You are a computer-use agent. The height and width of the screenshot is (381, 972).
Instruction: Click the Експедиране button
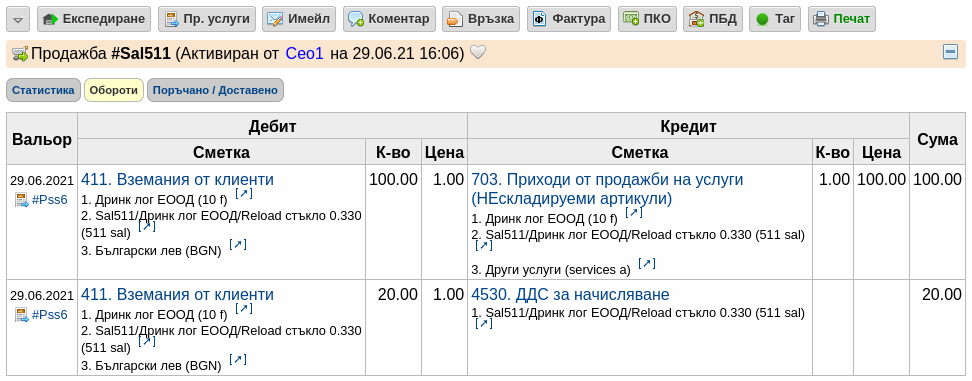point(94,19)
